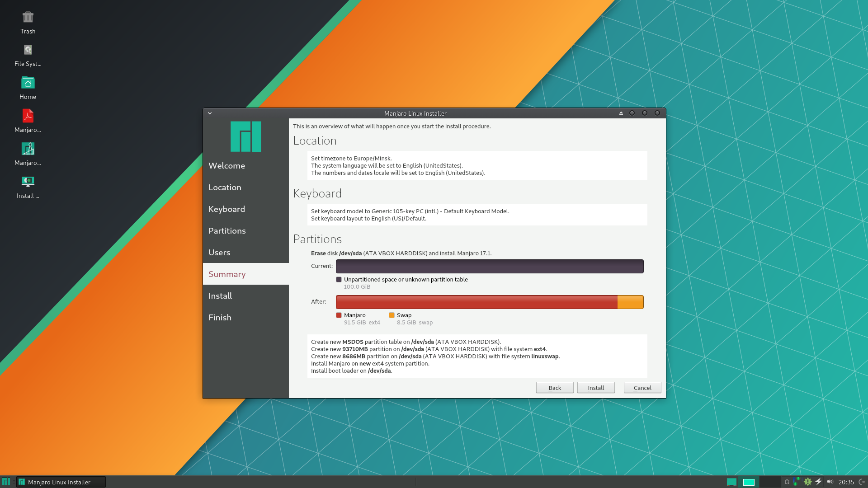
Task: Click the Install button
Action: coord(596,388)
